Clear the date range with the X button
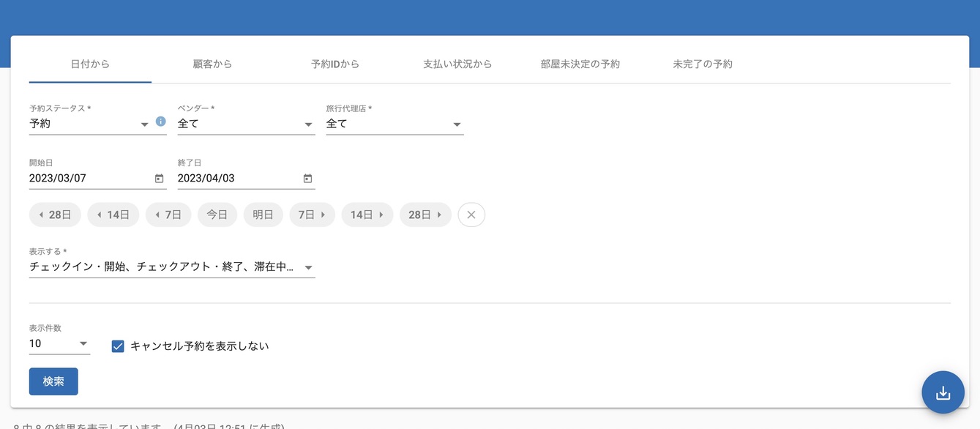 [x=471, y=215]
